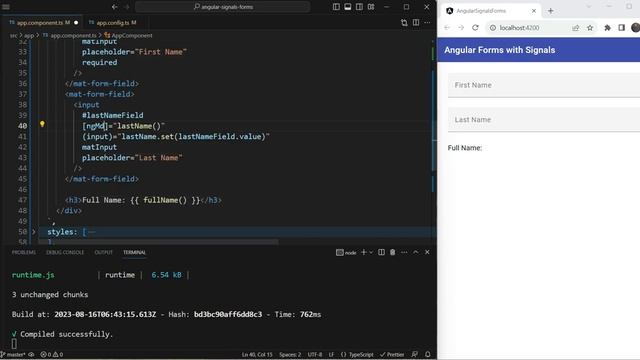
Task: Open a new browser tab
Action: (x=551, y=11)
